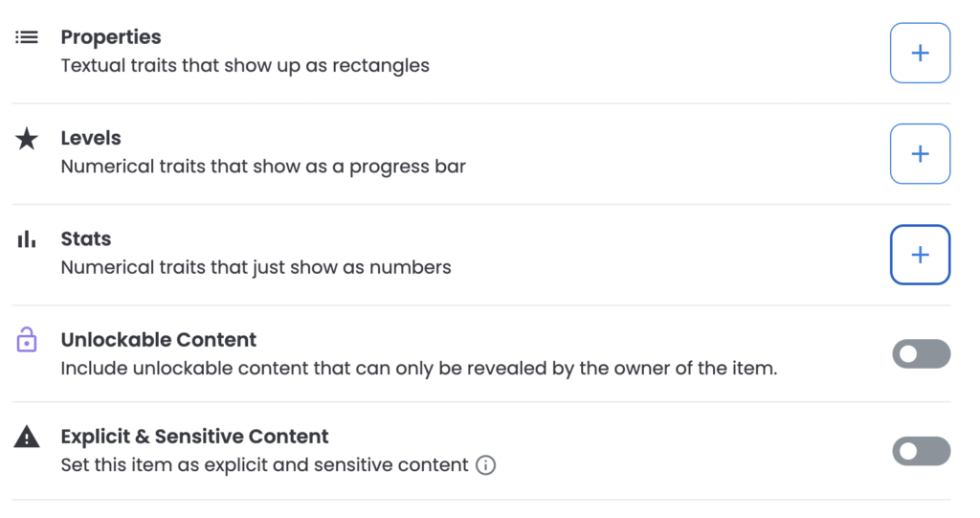980x518 pixels.
Task: Click the Levels star icon
Action: 27,139
